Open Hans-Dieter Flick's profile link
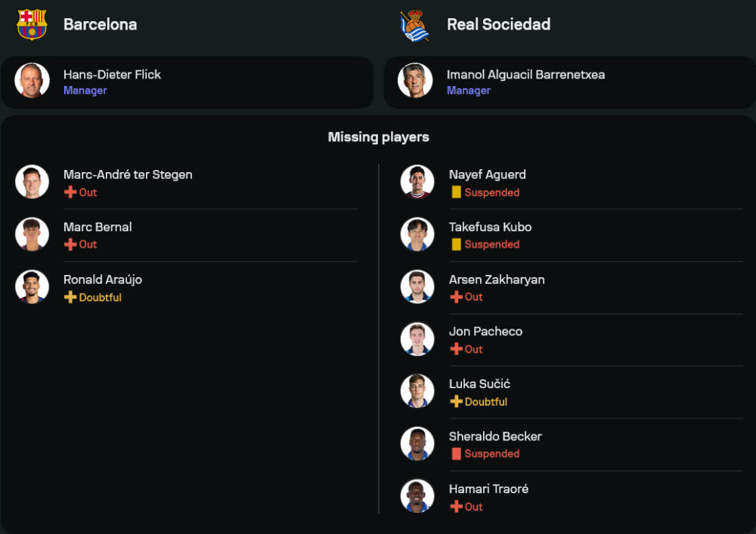 [x=112, y=75]
